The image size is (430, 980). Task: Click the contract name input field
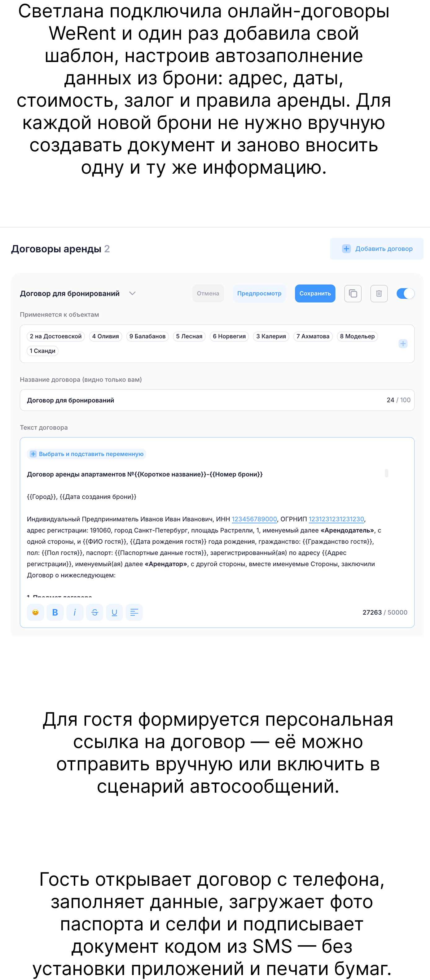(x=217, y=400)
